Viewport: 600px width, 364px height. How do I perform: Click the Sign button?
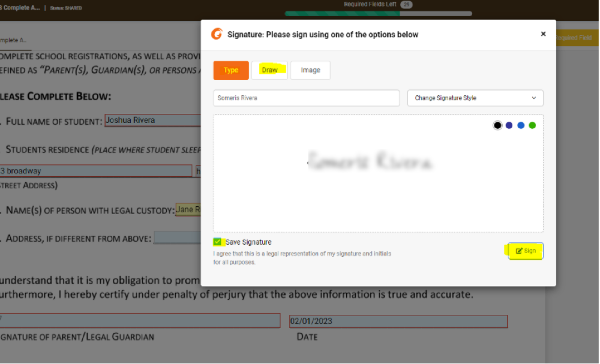[x=526, y=251]
